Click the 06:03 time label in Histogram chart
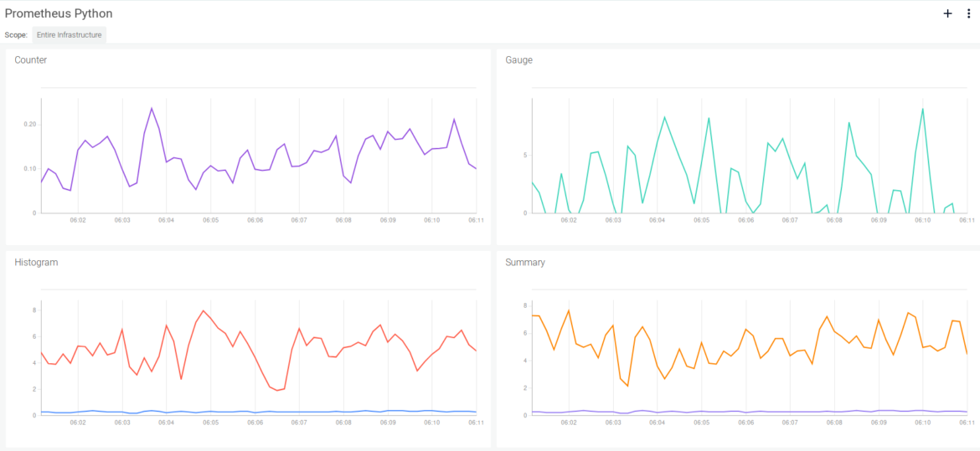The width and height of the screenshot is (980, 451). [122, 423]
